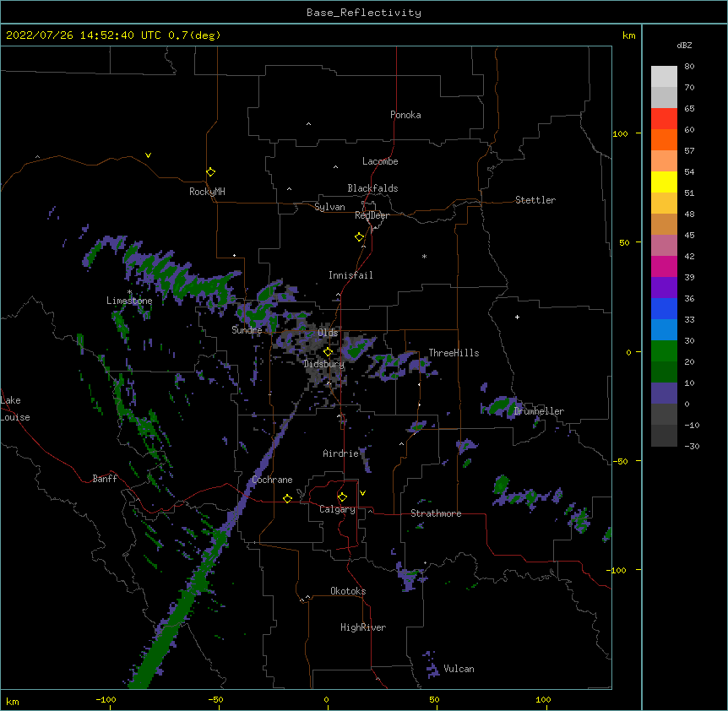Select the Lacombe city label
Image resolution: width=728 pixels, height=711 pixels.
(x=380, y=161)
